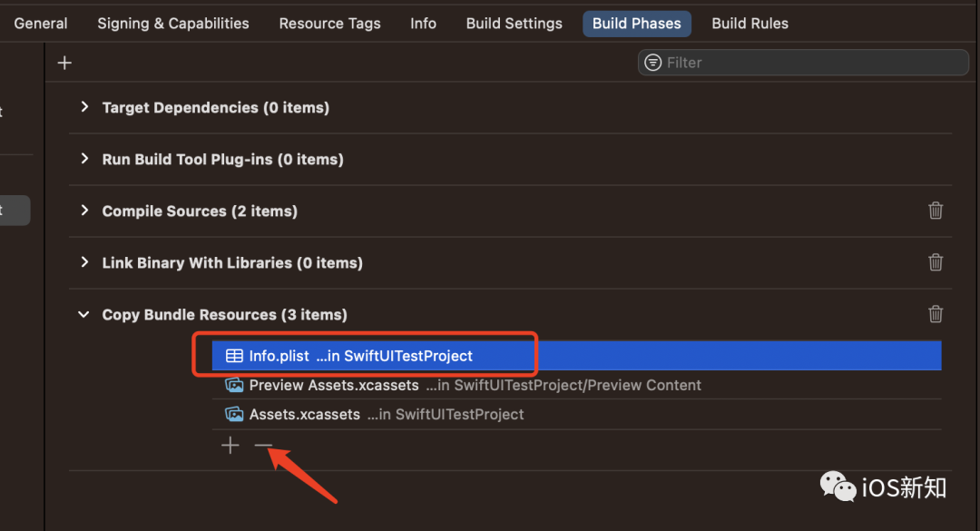The width and height of the screenshot is (980, 531).
Task: Click the Preview Assets.xcassets asset catalog icon
Action: click(x=234, y=385)
